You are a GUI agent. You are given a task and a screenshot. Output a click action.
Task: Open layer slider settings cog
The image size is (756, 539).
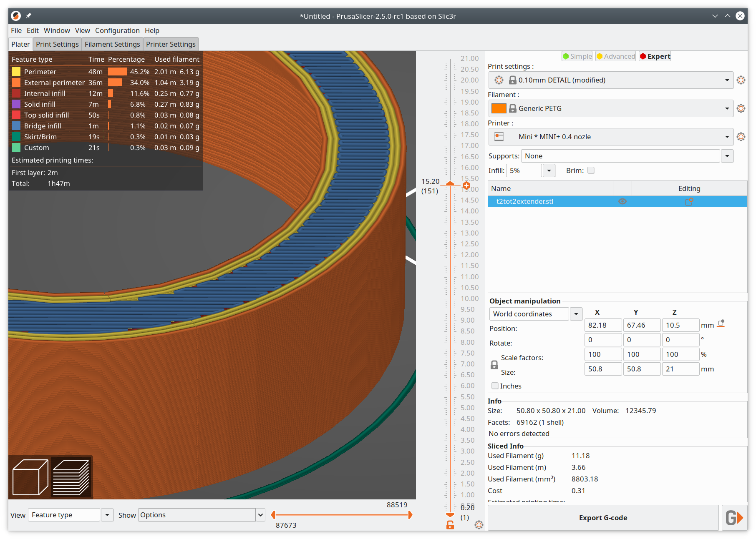[479, 525]
